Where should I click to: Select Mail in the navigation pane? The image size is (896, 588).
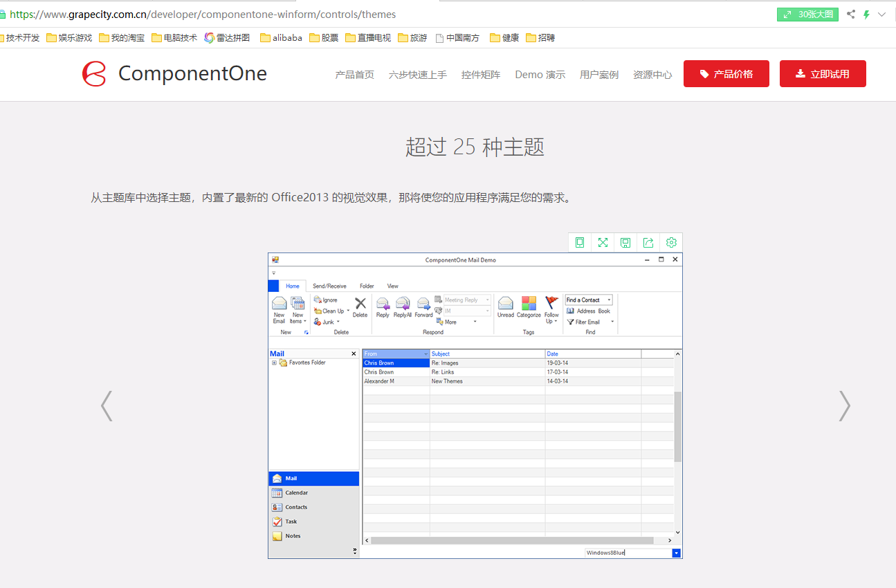click(x=314, y=479)
